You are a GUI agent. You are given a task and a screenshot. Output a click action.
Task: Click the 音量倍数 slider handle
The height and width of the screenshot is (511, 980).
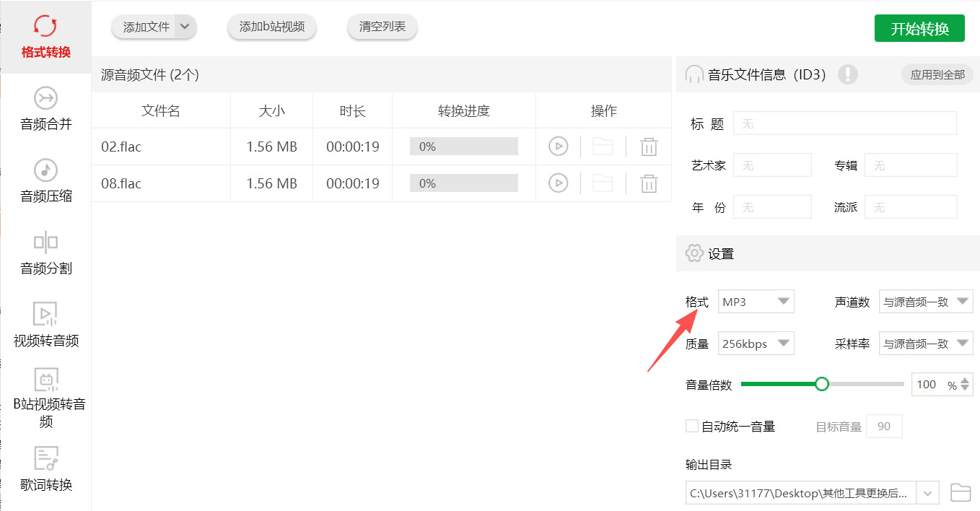tap(821, 384)
